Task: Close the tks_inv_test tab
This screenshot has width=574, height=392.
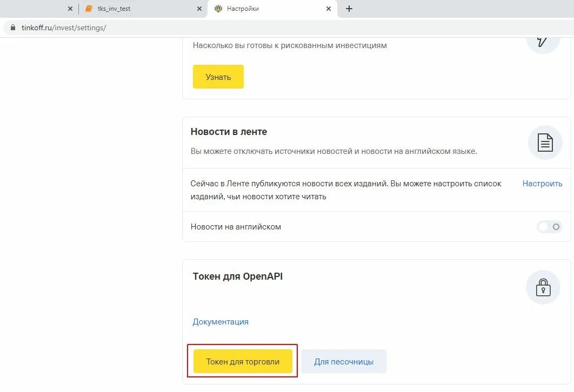Action: click(199, 9)
